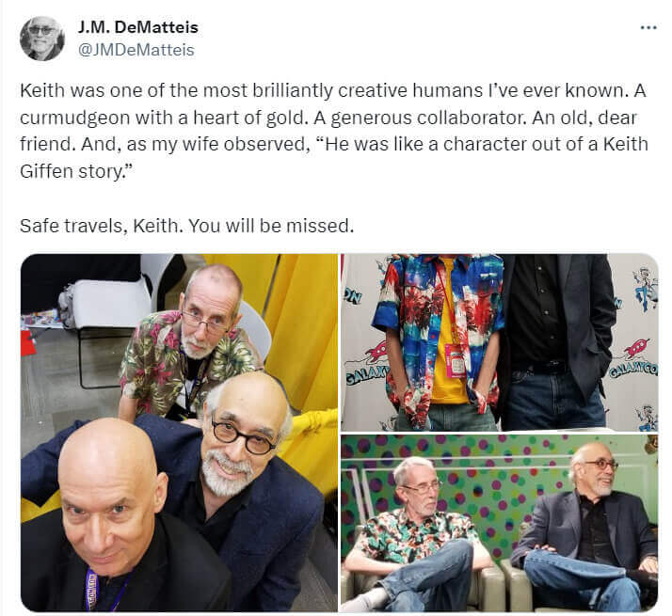
Task: Open the J.M. DeMatteis display name link
Action: 137,27
